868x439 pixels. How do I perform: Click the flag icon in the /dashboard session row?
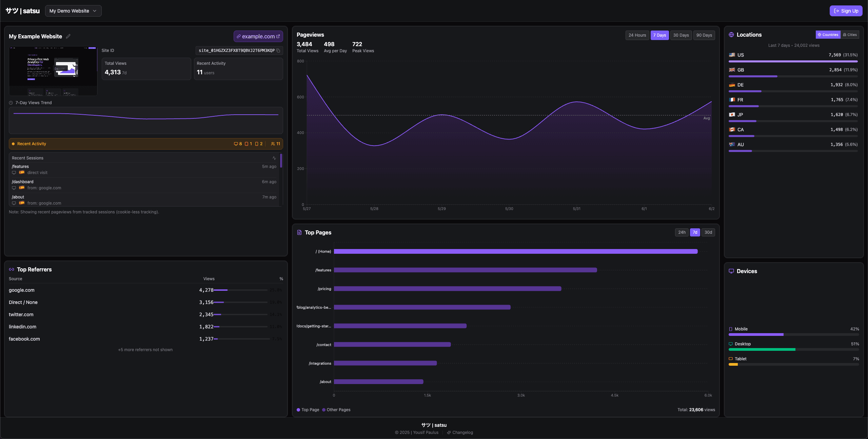(22, 188)
